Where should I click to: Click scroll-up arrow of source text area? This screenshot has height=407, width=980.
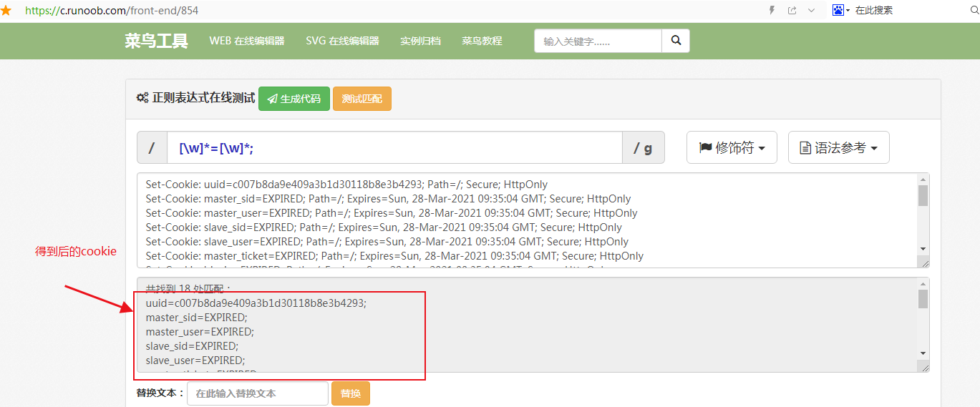coord(923,179)
